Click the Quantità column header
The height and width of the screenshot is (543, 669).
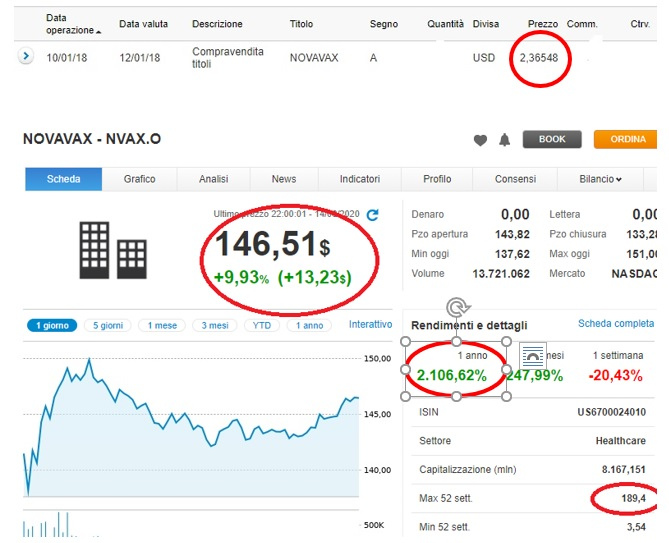[445, 24]
